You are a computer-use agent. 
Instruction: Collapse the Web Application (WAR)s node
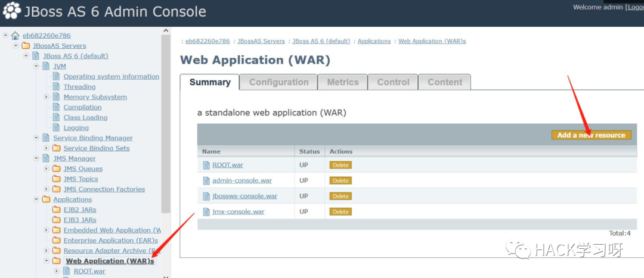(x=47, y=261)
